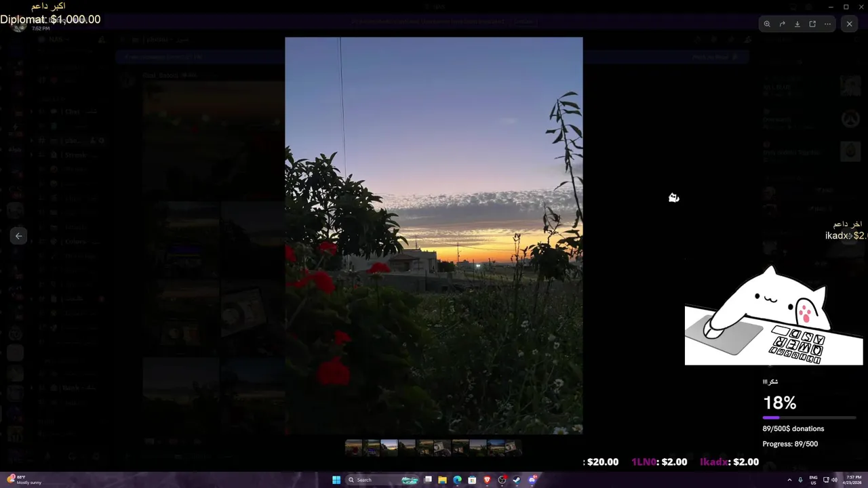The image size is (868, 488).
Task: Select the sixth thumbnail in the image strip
Action: click(442, 447)
